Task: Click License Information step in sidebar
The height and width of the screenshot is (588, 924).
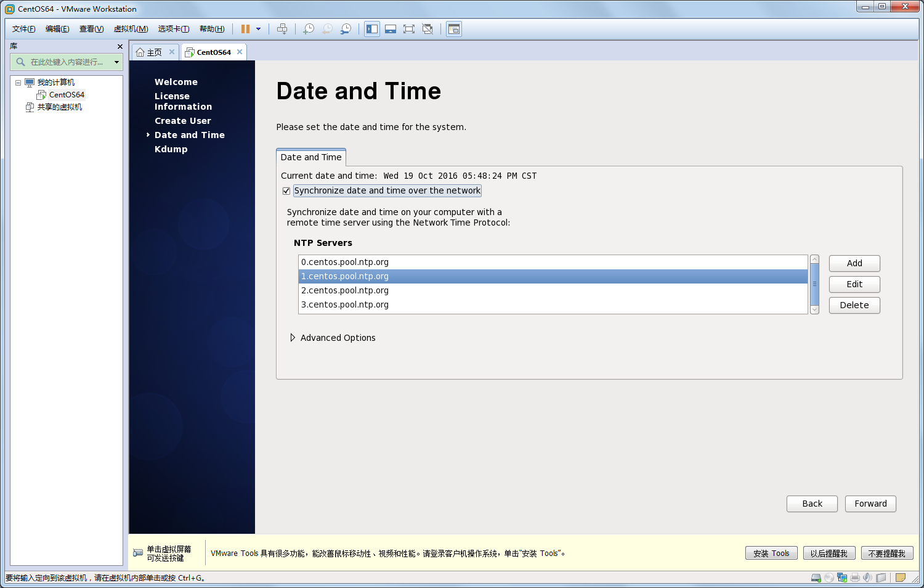Action: 183,101
